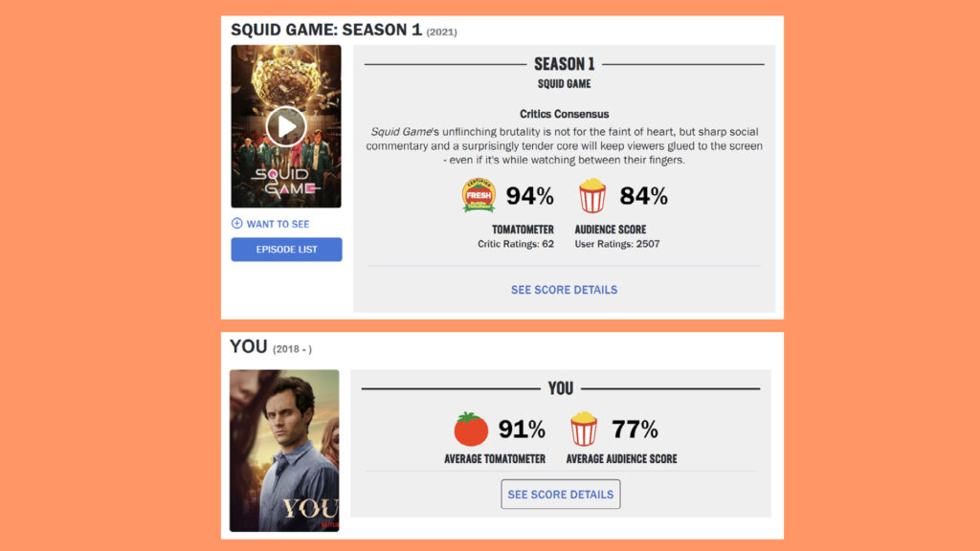Viewport: 980px width, 551px height.
Task: Open the Episode List button
Action: (286, 250)
